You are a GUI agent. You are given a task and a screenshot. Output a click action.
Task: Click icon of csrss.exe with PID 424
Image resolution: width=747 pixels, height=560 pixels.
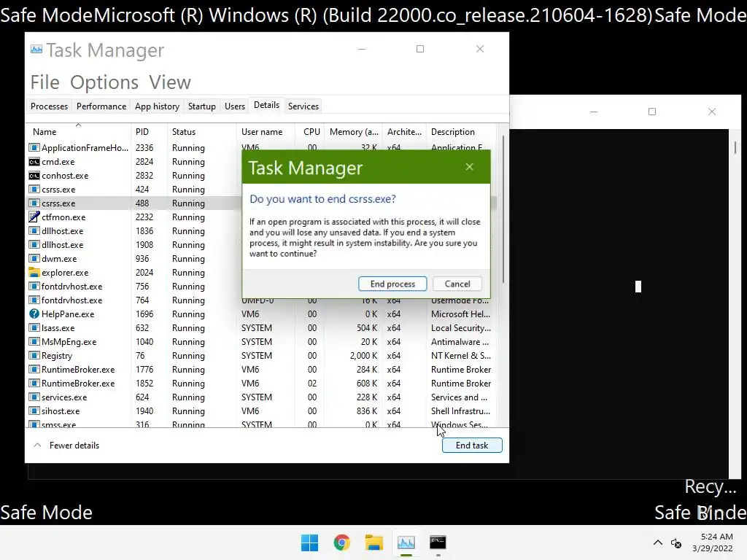[34, 190]
